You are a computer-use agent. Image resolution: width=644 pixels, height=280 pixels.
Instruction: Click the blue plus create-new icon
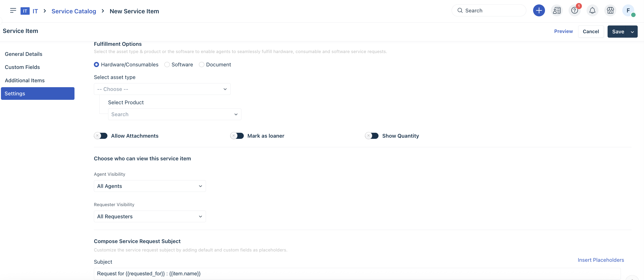coord(539,11)
